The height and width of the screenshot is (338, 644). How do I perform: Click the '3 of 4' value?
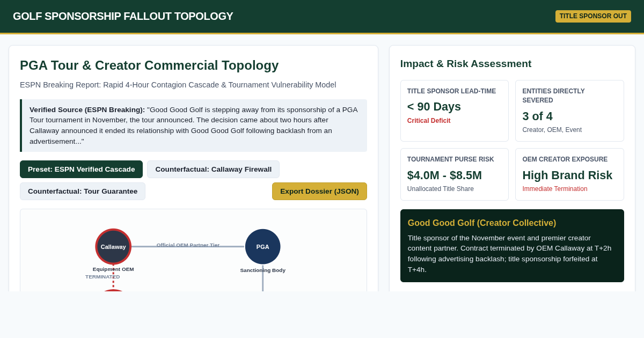coord(538,116)
